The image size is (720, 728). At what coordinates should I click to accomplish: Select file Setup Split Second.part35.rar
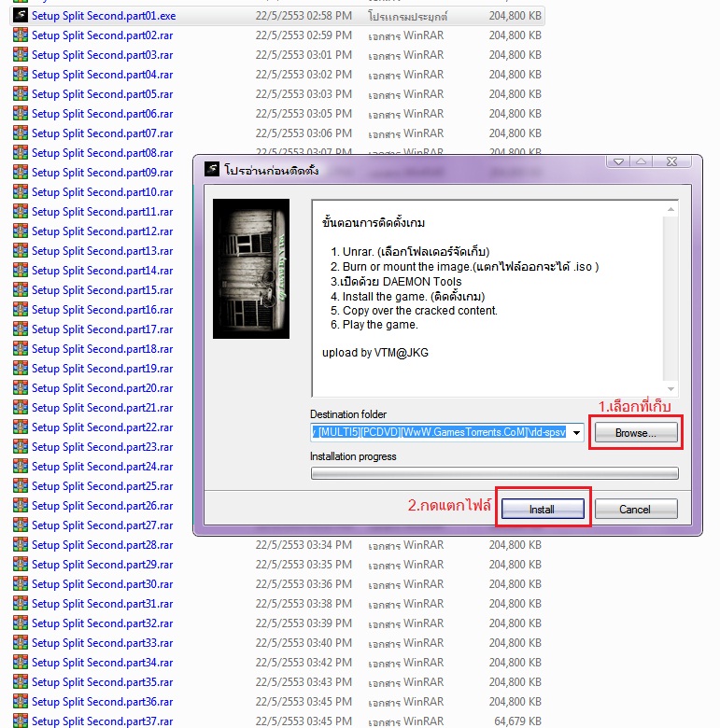click(102, 682)
